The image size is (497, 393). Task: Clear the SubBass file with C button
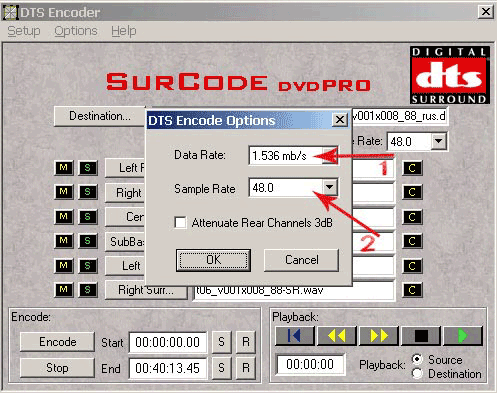pyautogui.click(x=412, y=241)
